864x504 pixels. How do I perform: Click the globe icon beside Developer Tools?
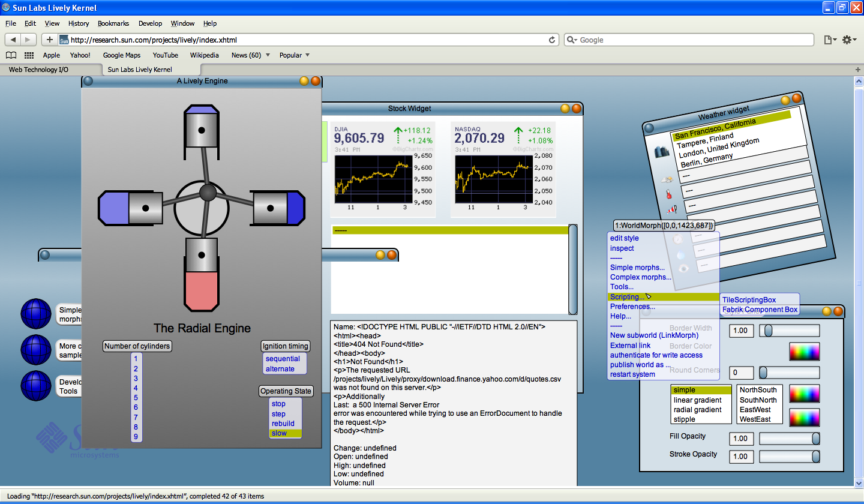pos(37,387)
